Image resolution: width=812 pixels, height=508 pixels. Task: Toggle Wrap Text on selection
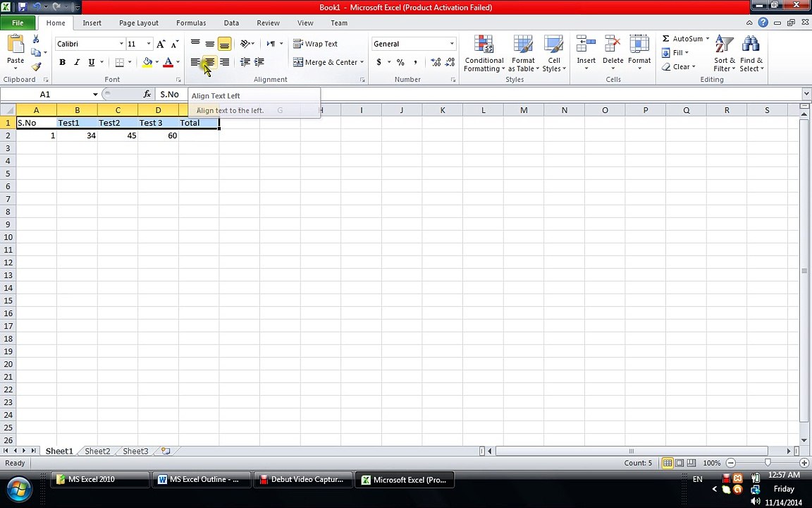[x=315, y=44]
